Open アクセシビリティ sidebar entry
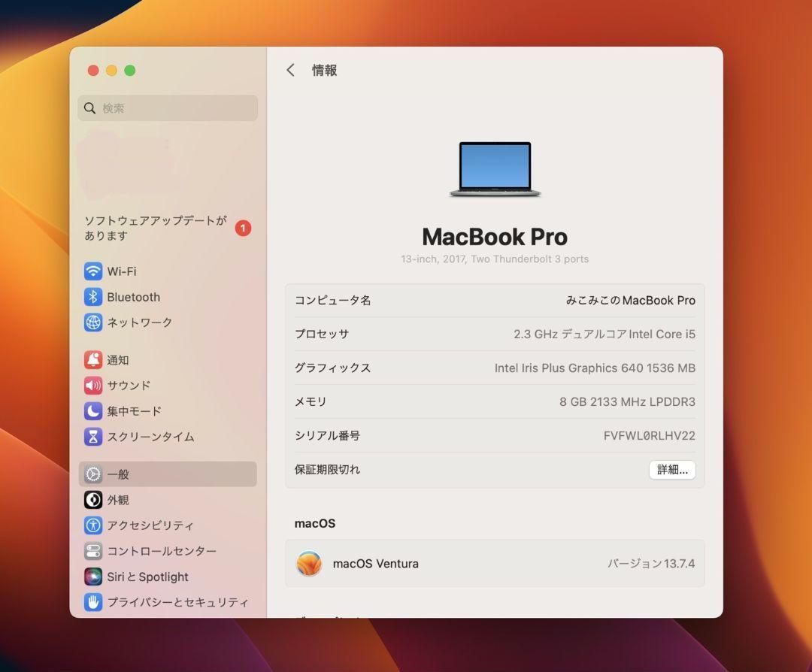 click(x=168, y=525)
